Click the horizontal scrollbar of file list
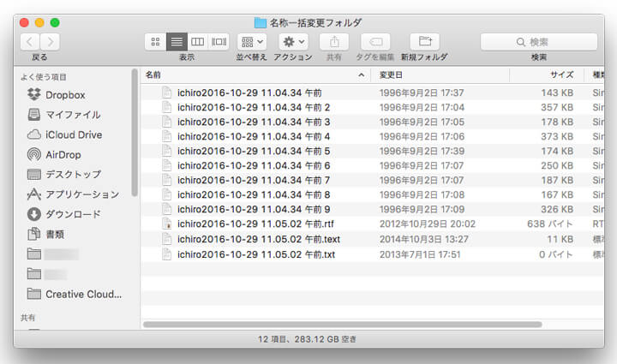 click(x=342, y=325)
